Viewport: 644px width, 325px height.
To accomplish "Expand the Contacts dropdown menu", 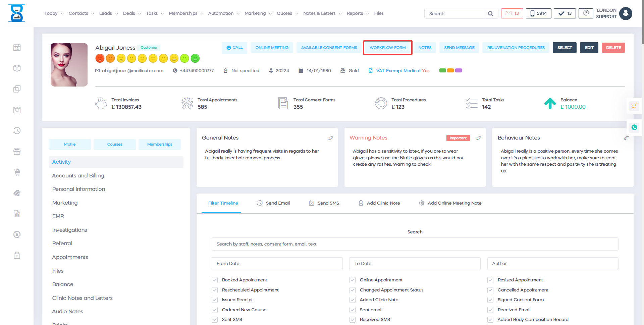I will point(81,13).
